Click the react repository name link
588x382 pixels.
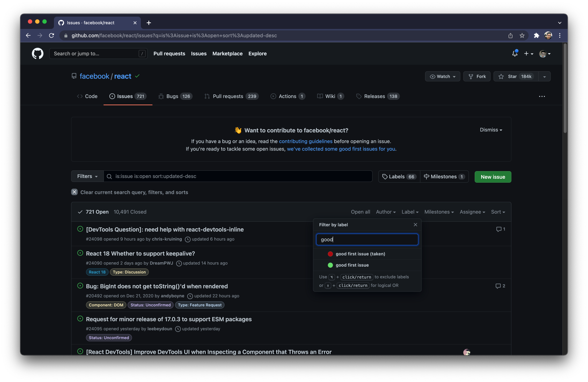coord(123,76)
